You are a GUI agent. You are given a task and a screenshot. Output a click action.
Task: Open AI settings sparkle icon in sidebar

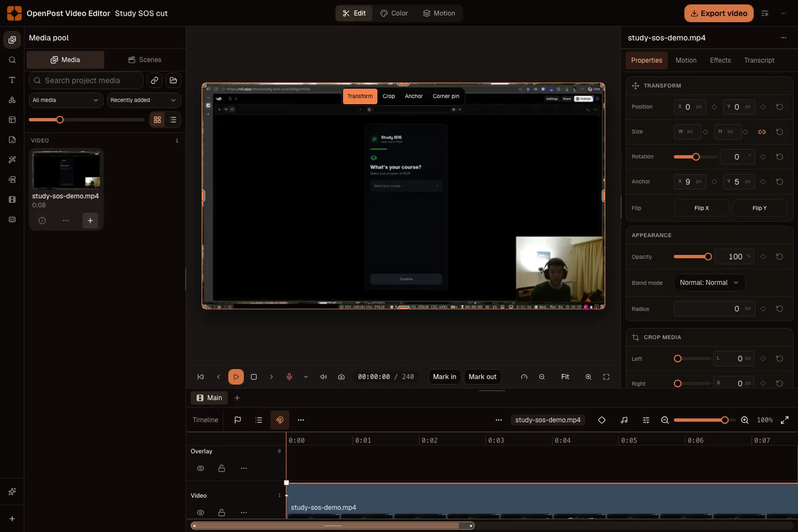point(12,492)
